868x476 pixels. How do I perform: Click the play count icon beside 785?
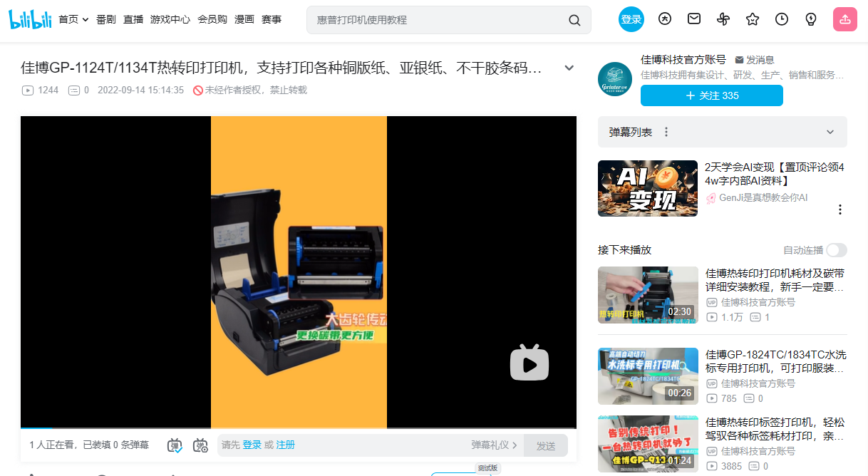711,399
